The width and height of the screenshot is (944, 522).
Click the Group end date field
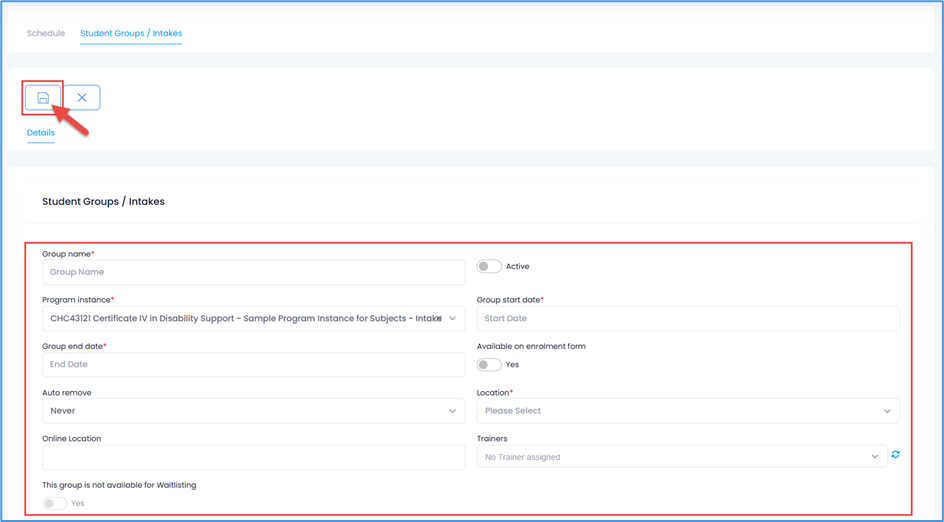(x=253, y=365)
